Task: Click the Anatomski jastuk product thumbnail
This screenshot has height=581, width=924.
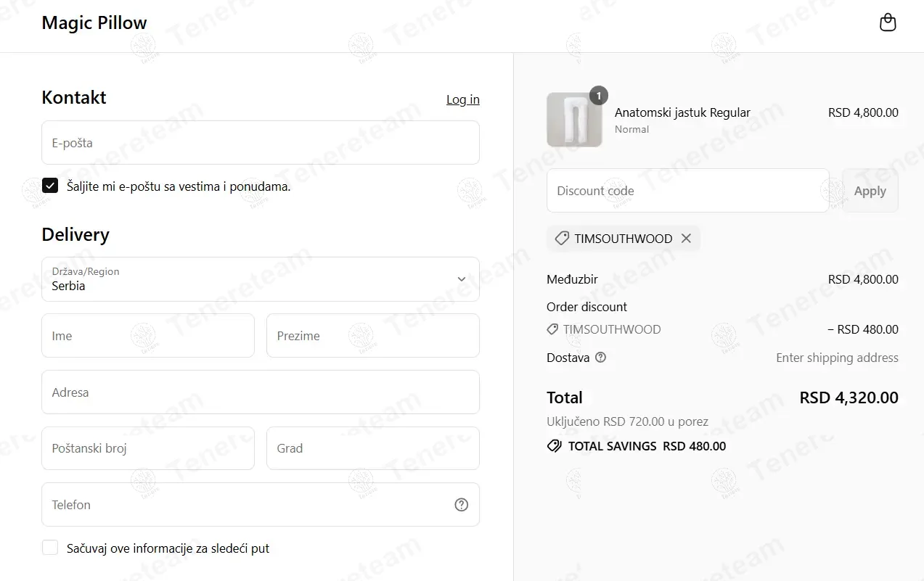Action: 573,120
